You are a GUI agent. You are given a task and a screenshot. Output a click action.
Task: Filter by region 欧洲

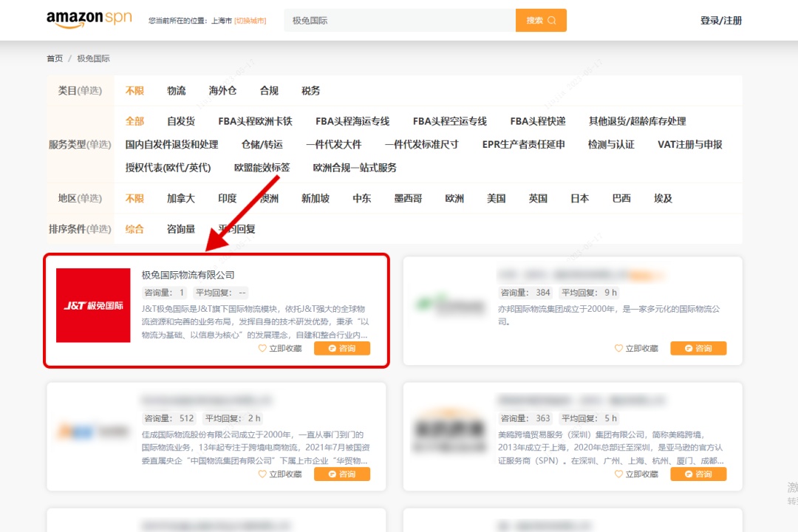point(454,198)
